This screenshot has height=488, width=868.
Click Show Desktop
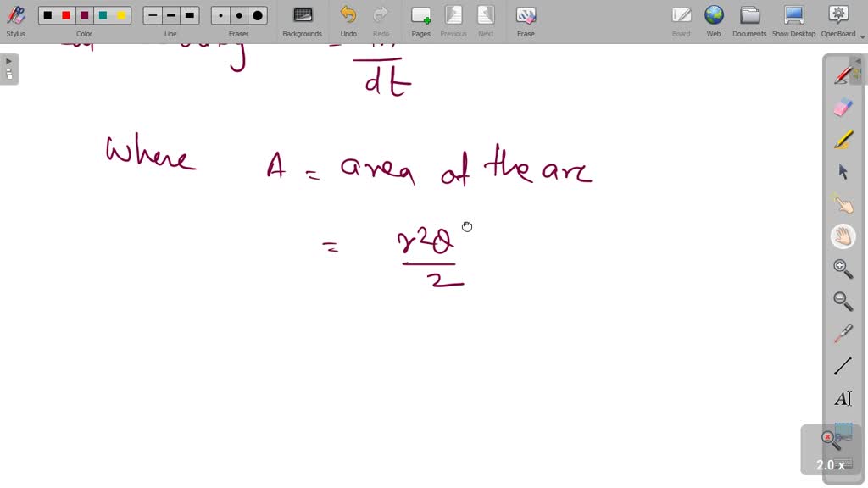pyautogui.click(x=793, y=21)
